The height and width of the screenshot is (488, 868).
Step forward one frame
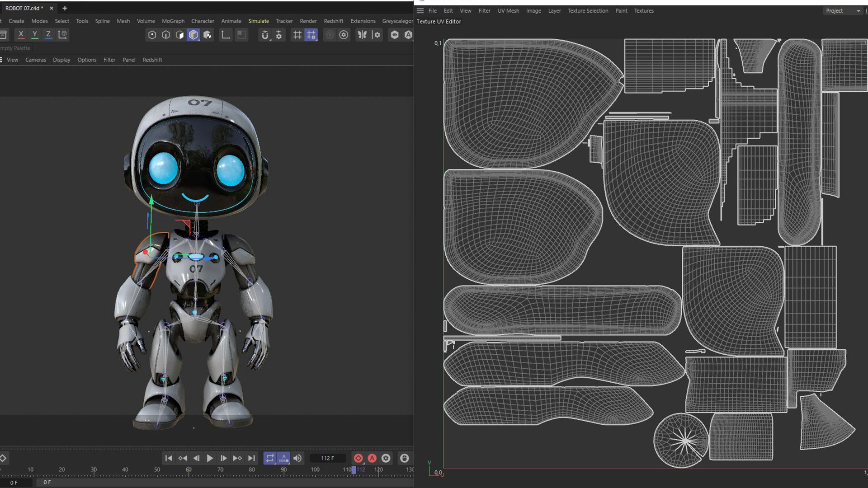click(223, 458)
